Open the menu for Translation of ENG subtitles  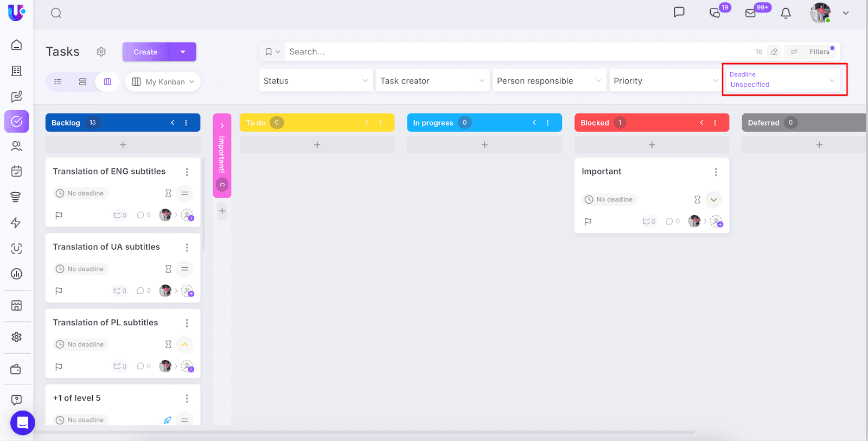pyautogui.click(x=187, y=172)
